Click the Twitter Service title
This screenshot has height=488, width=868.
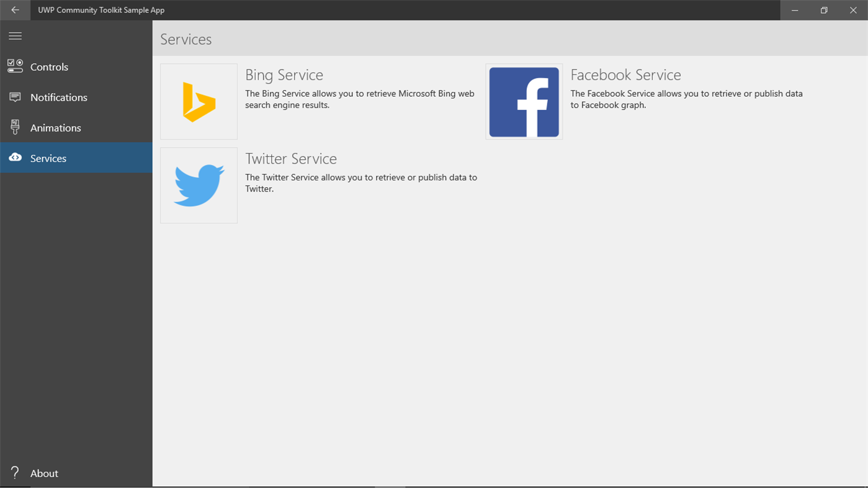291,159
